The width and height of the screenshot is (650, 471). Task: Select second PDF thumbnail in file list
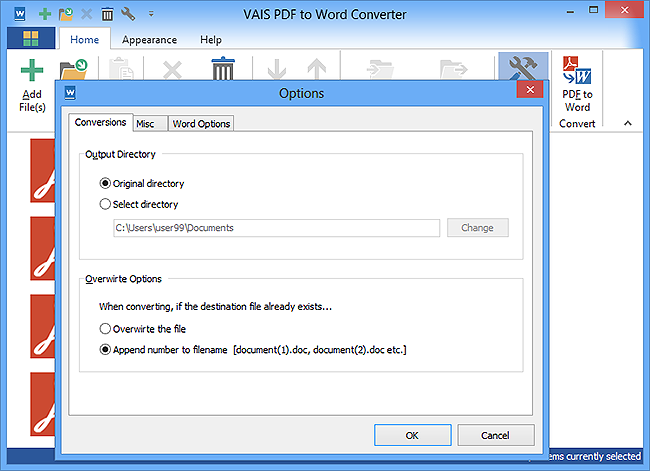point(42,248)
